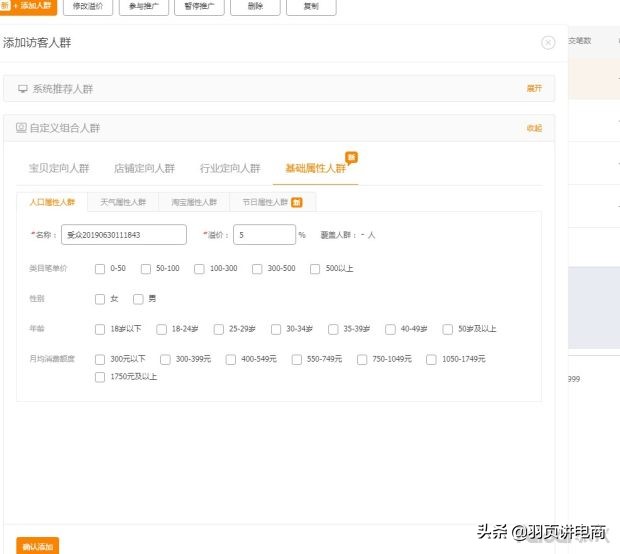Click the icon beside 自定义组合人群
The width and height of the screenshot is (620, 554).
tap(21, 128)
